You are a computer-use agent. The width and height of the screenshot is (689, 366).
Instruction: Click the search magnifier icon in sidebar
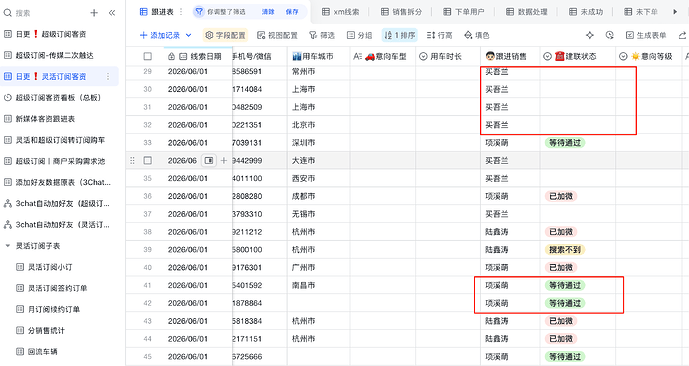7,13
